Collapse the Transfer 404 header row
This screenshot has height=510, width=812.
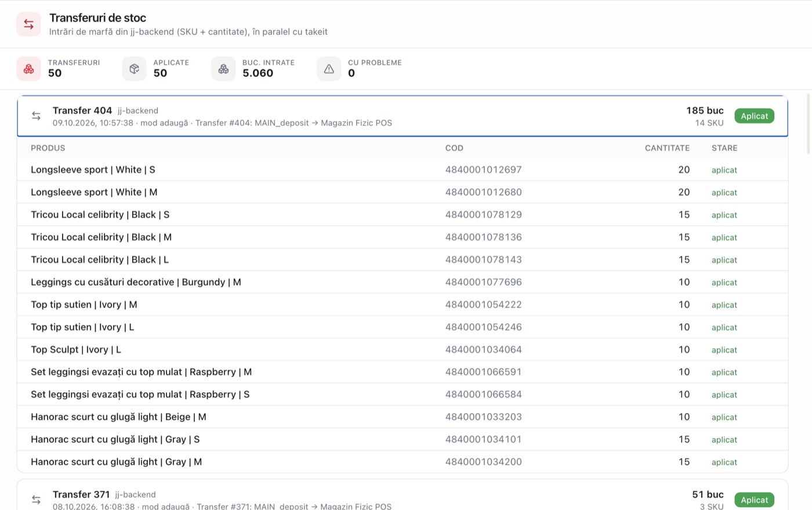[403, 116]
